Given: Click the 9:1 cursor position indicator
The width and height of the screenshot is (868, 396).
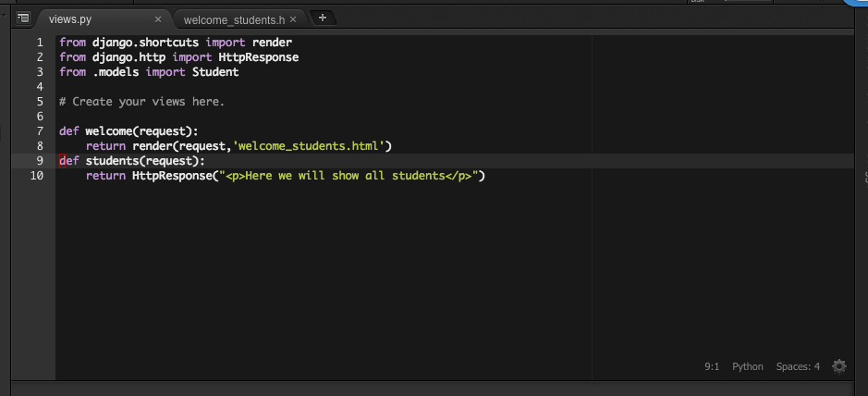Looking at the screenshot, I should 712,366.
